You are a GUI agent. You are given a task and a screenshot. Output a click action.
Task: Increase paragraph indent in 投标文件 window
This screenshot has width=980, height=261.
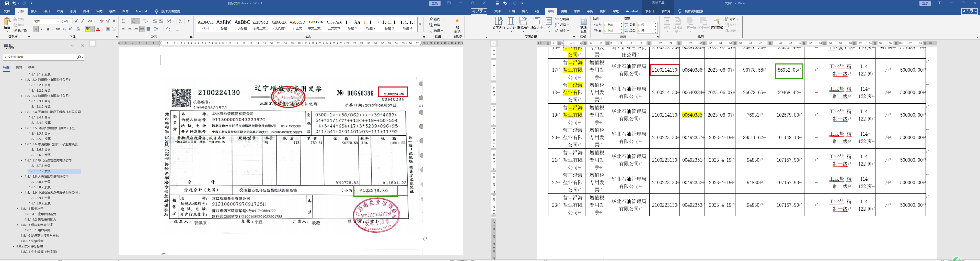pyautogui.click(x=161, y=21)
